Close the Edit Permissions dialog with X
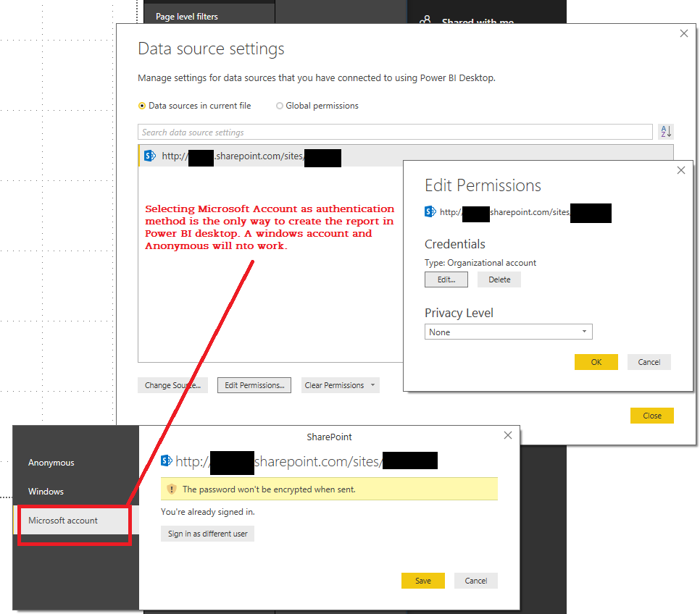 pos(681,170)
